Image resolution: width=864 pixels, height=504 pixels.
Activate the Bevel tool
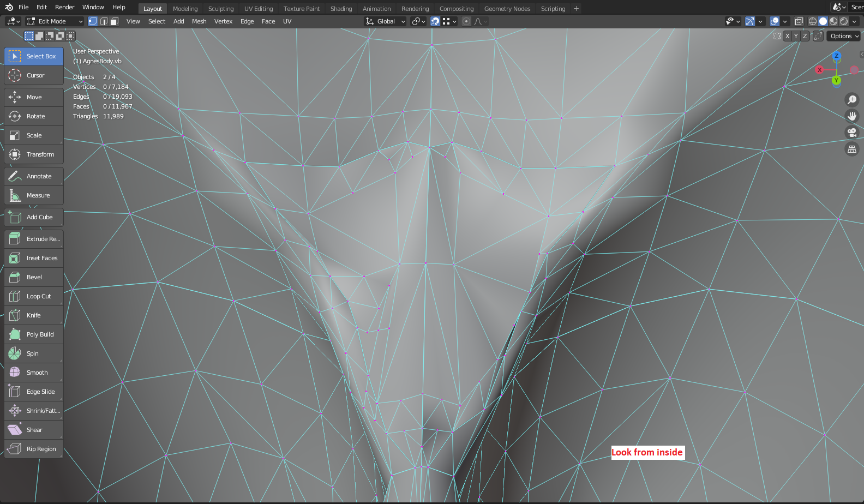point(34,277)
